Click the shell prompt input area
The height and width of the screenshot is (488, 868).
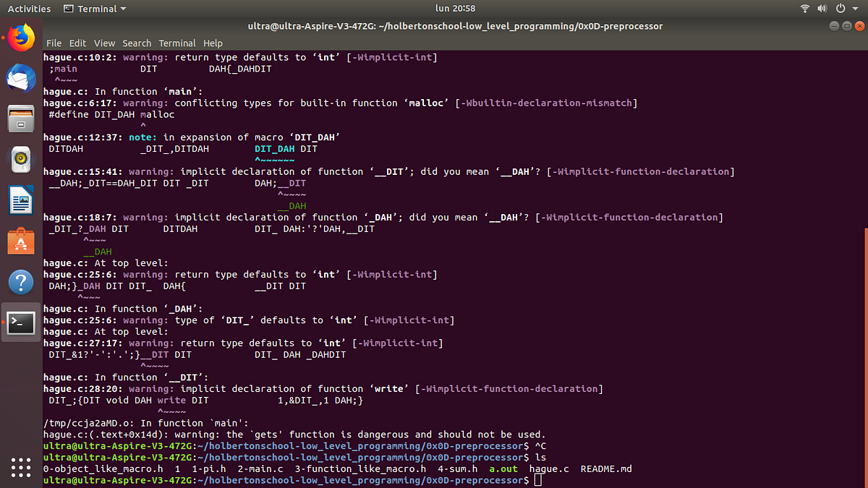coord(539,479)
